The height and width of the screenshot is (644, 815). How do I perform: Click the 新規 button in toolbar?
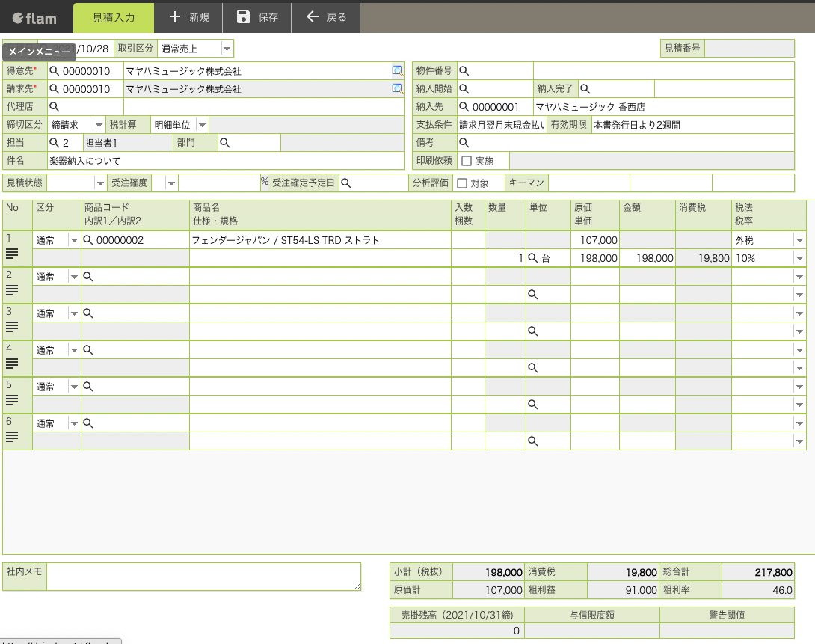(x=190, y=17)
